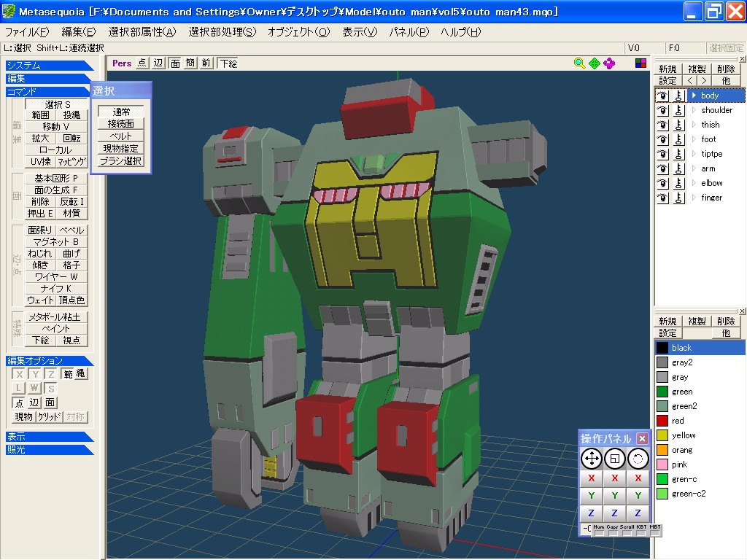Collapse the コマンド panel header

click(47, 91)
